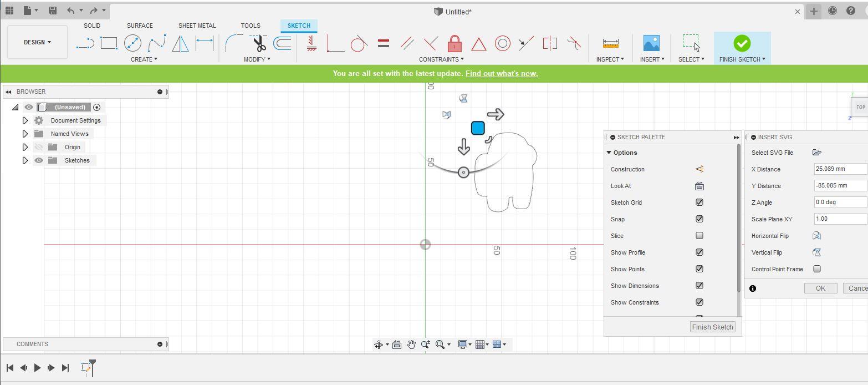Expand the Named Views tree node

pos(25,134)
